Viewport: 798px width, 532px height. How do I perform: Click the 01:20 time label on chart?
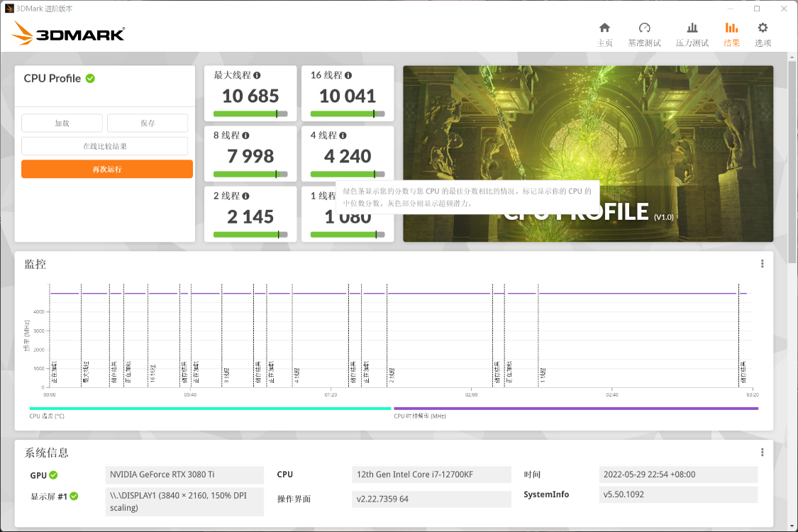coord(331,394)
